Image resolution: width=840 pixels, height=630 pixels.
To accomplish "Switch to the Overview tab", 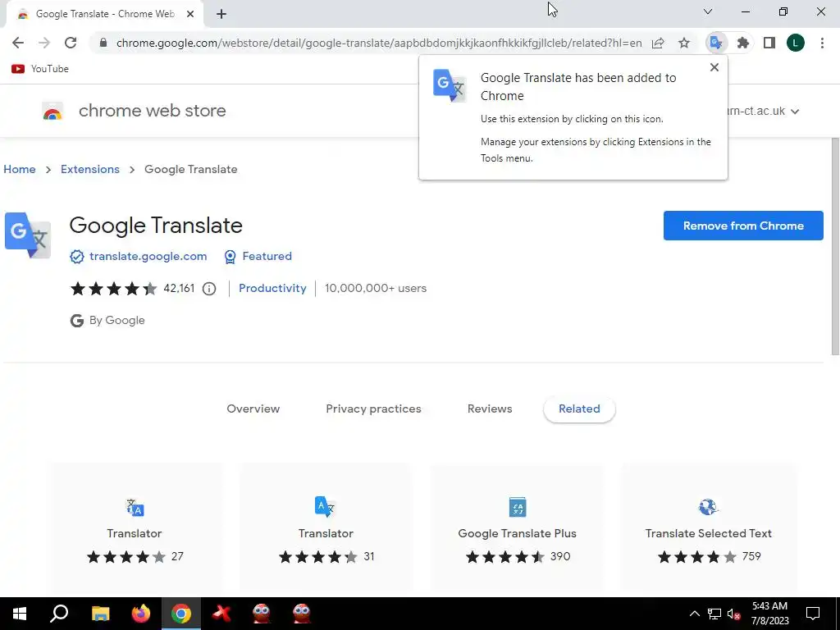I will click(x=253, y=409).
